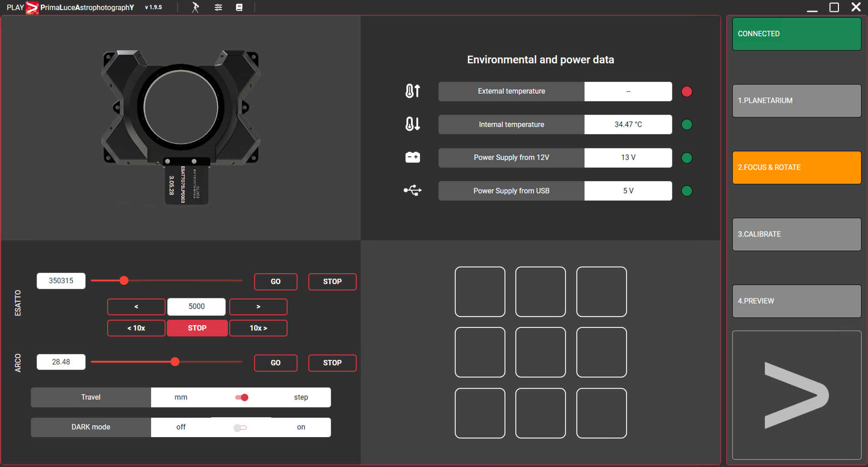Click the Internal temperature value 34.47 °C
The width and height of the screenshot is (868, 467).
pyautogui.click(x=628, y=124)
